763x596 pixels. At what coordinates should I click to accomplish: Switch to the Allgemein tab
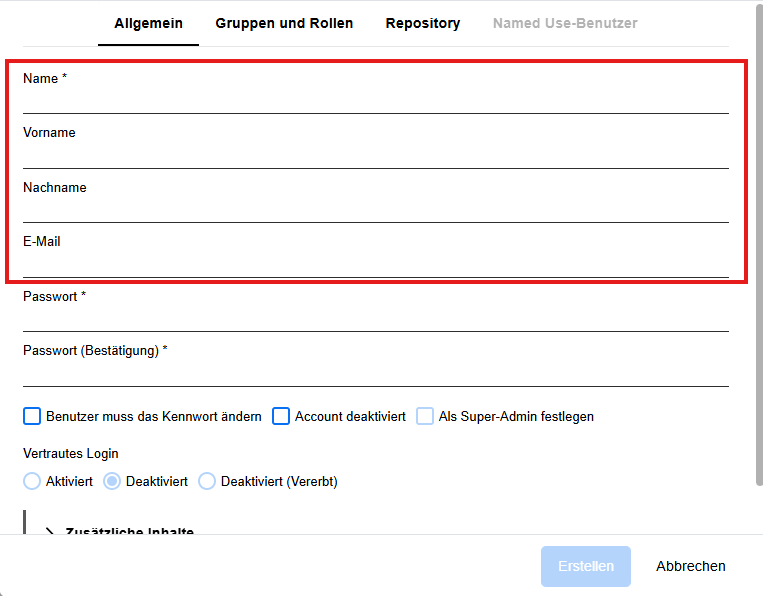[148, 23]
